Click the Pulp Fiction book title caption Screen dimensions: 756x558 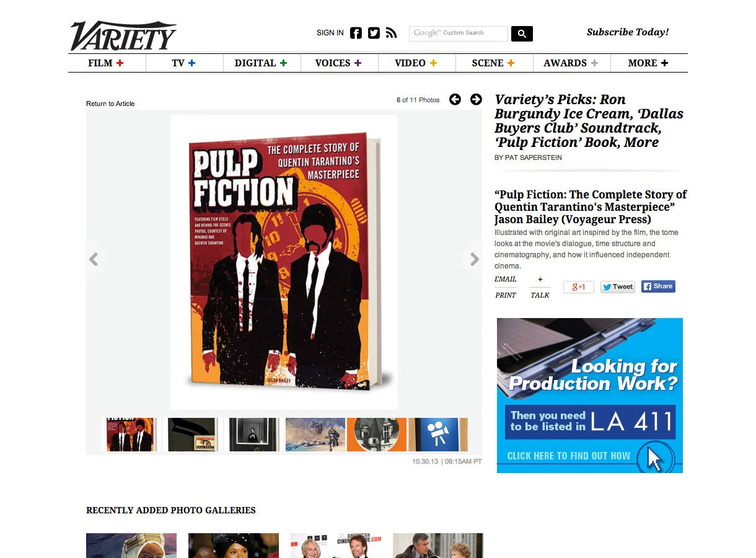tap(591, 207)
